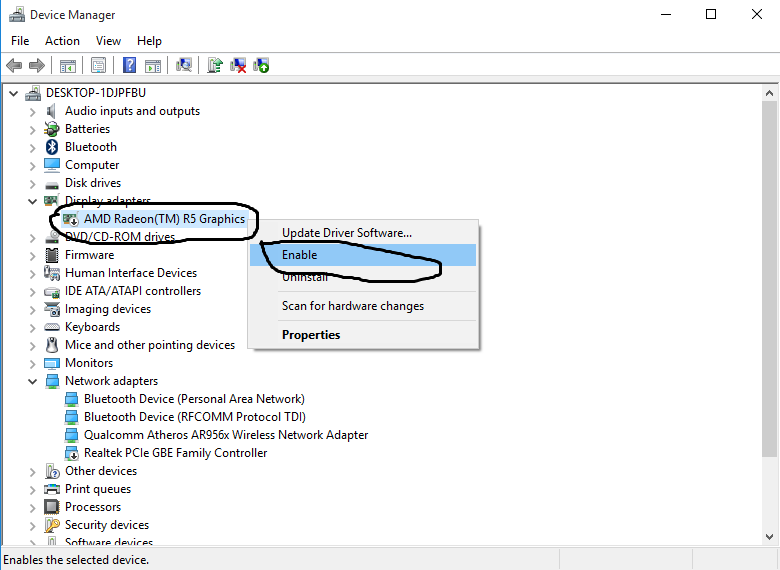Click the Processors category icon
Image resolution: width=780 pixels, height=570 pixels.
tap(52, 507)
